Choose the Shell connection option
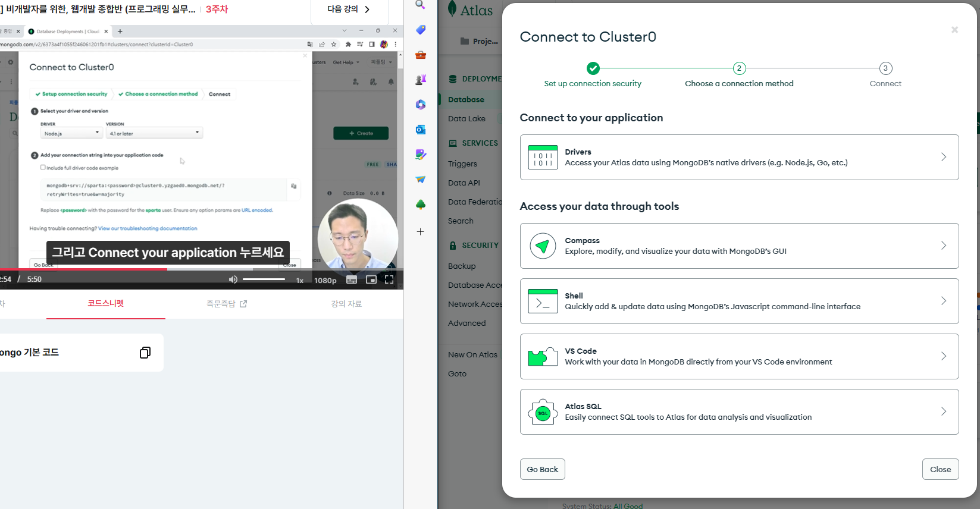 [739, 301]
